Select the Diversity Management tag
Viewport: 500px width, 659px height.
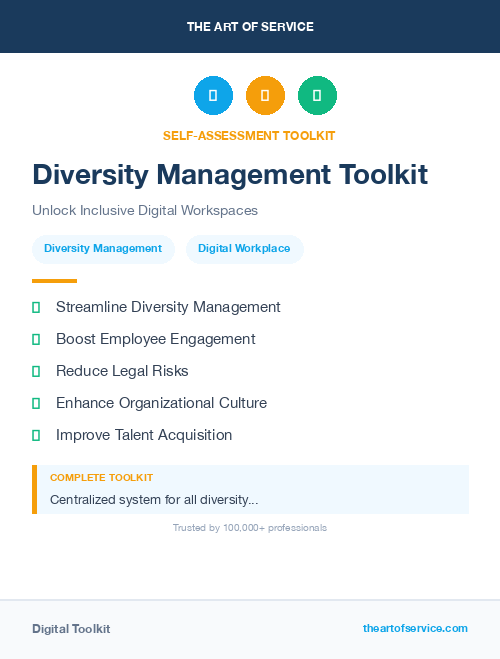[x=103, y=249]
